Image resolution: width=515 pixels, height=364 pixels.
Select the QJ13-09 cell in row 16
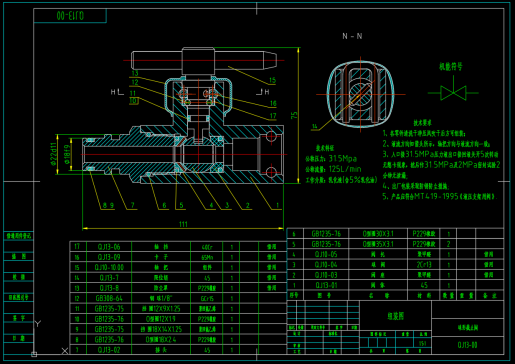click(109, 257)
